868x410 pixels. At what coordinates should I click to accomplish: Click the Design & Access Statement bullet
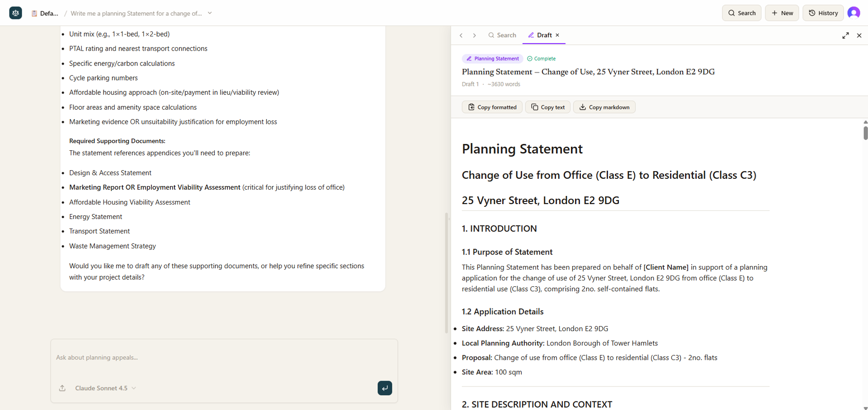point(110,173)
